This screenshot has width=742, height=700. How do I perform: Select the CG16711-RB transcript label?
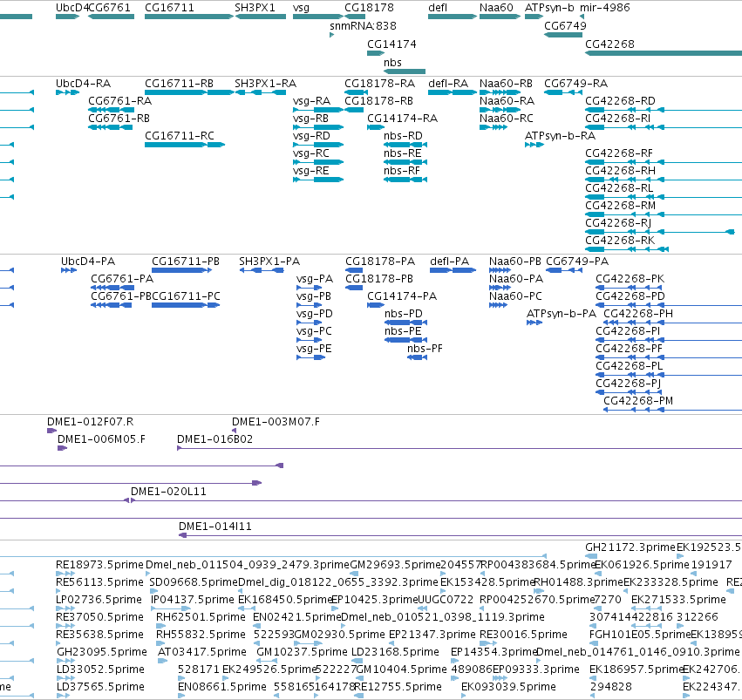(x=180, y=83)
